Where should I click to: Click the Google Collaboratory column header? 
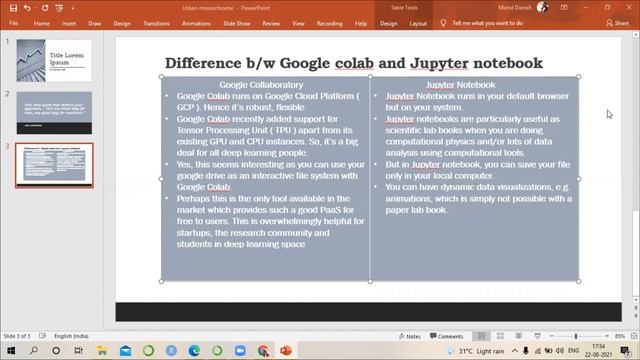261,84
